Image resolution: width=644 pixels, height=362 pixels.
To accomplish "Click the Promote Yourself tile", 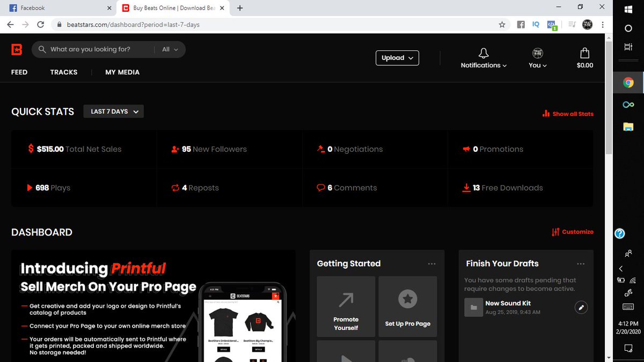I will 346,306.
